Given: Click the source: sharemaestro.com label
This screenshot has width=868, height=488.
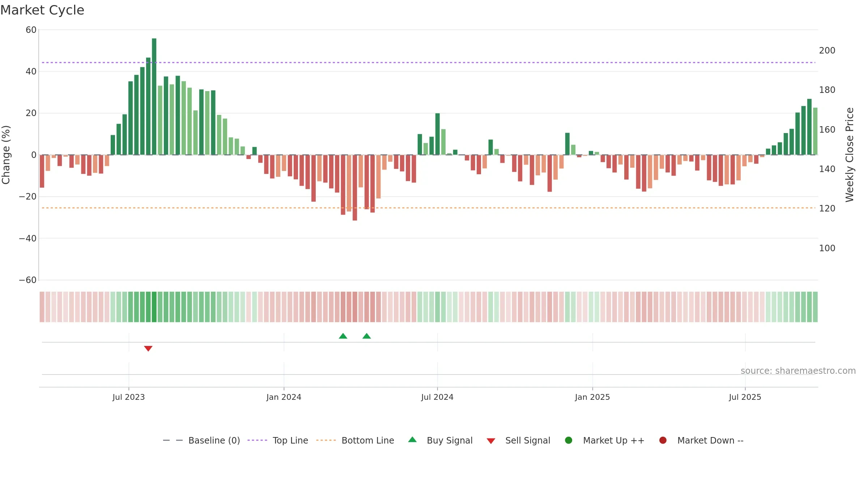Looking at the screenshot, I should (x=798, y=371).
